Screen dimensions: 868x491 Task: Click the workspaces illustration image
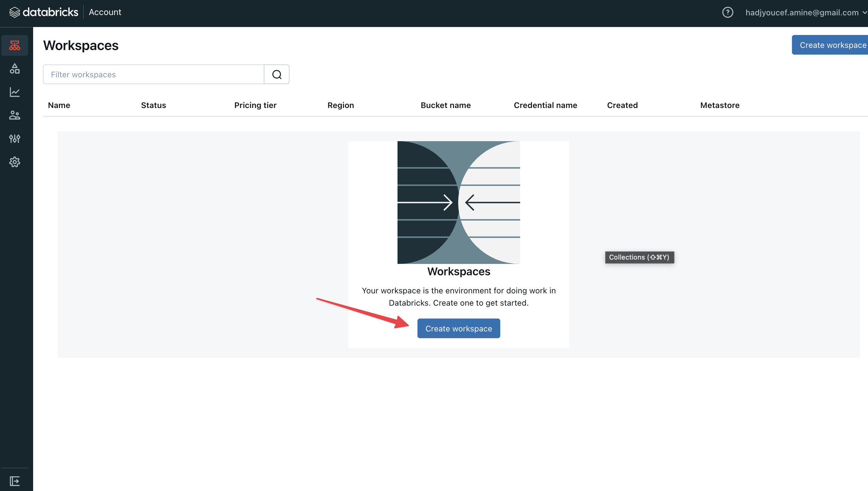coord(459,202)
